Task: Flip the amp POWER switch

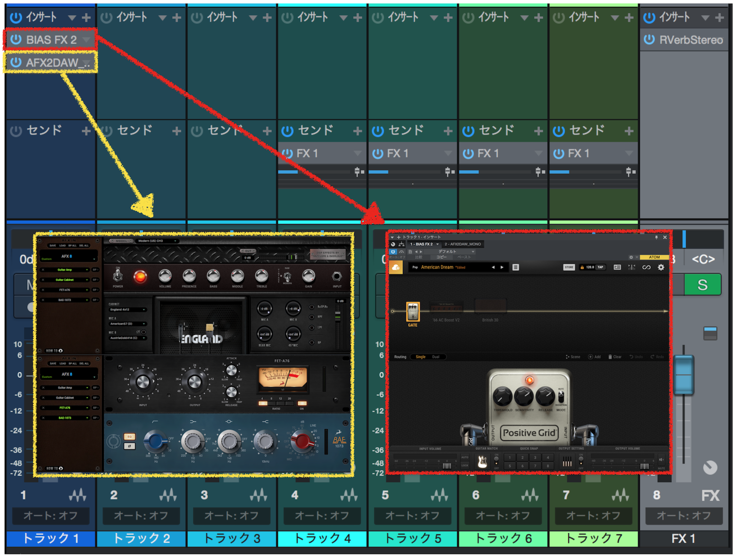Action: 118,276
